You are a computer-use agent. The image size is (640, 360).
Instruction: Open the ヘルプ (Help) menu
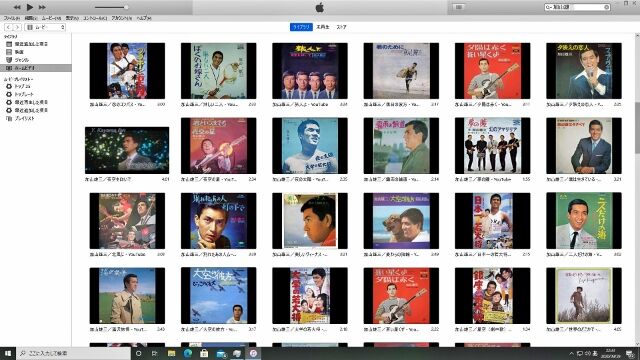tap(144, 18)
